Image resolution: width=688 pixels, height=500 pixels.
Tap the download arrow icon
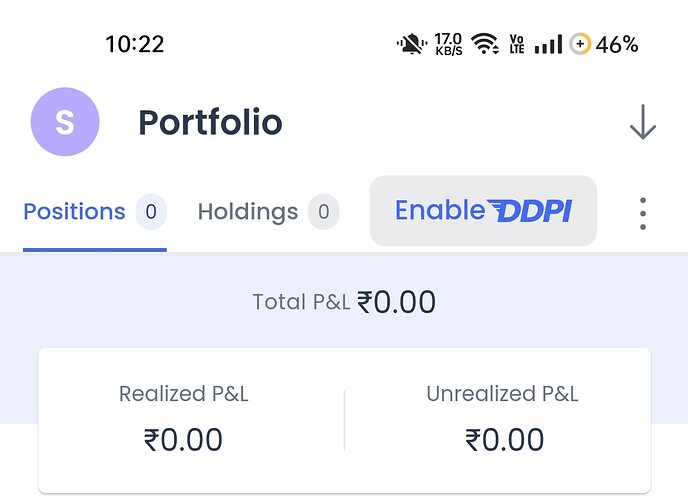pyautogui.click(x=643, y=122)
